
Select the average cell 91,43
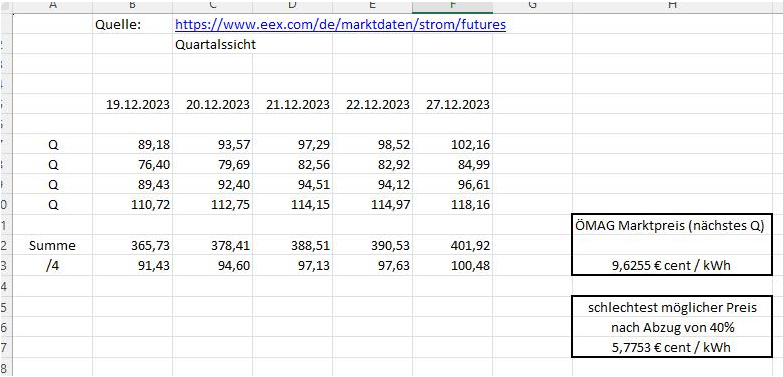point(132,266)
